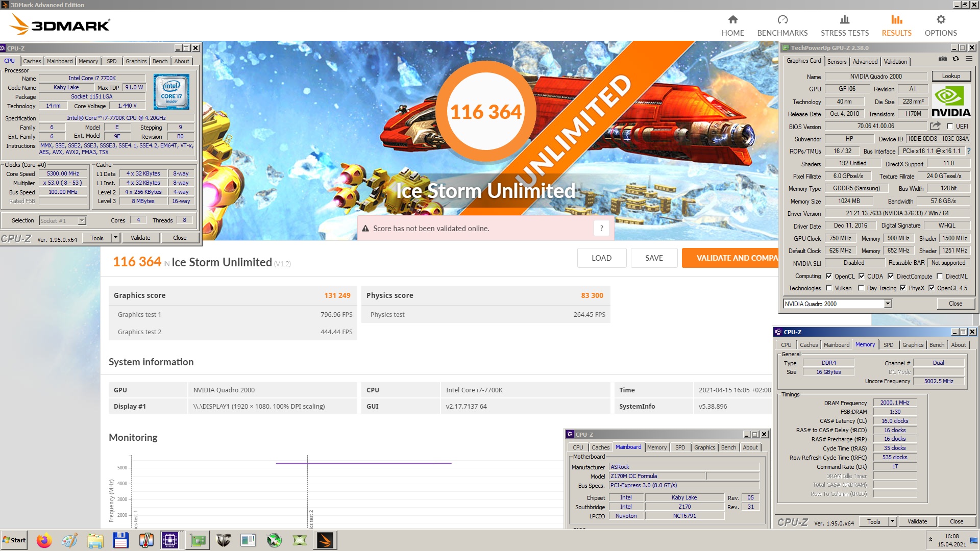Image resolution: width=980 pixels, height=551 pixels.
Task: Go to 3DMark Home via house icon
Action: point(732,19)
